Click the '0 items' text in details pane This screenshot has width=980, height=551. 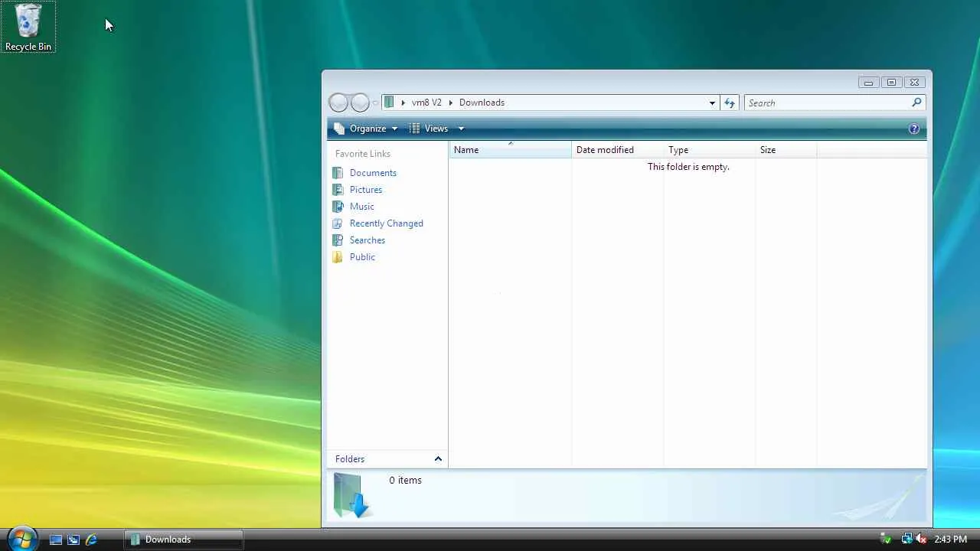point(405,481)
